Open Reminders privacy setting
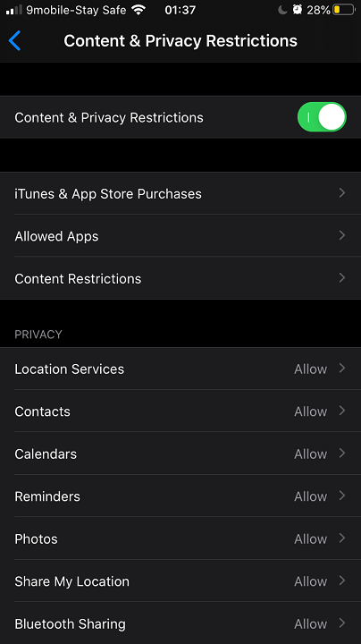This screenshot has height=644, width=361. click(x=180, y=496)
